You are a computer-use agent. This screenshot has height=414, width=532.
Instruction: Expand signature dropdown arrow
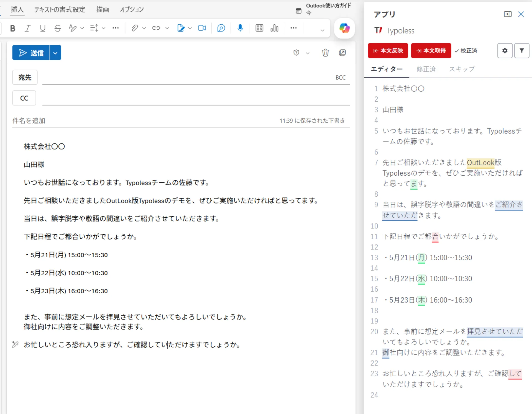190,28
